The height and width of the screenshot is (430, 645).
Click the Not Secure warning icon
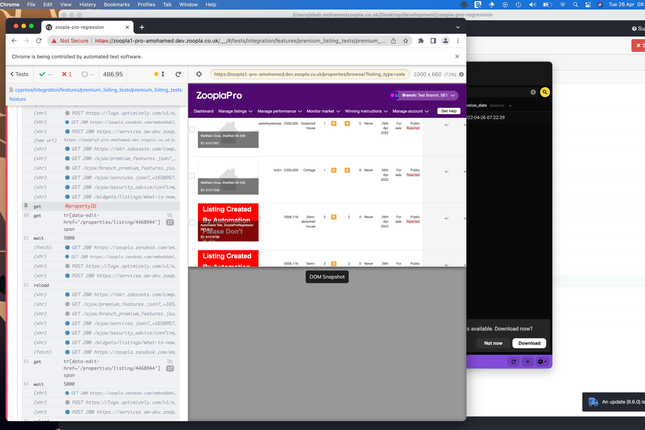(54, 41)
